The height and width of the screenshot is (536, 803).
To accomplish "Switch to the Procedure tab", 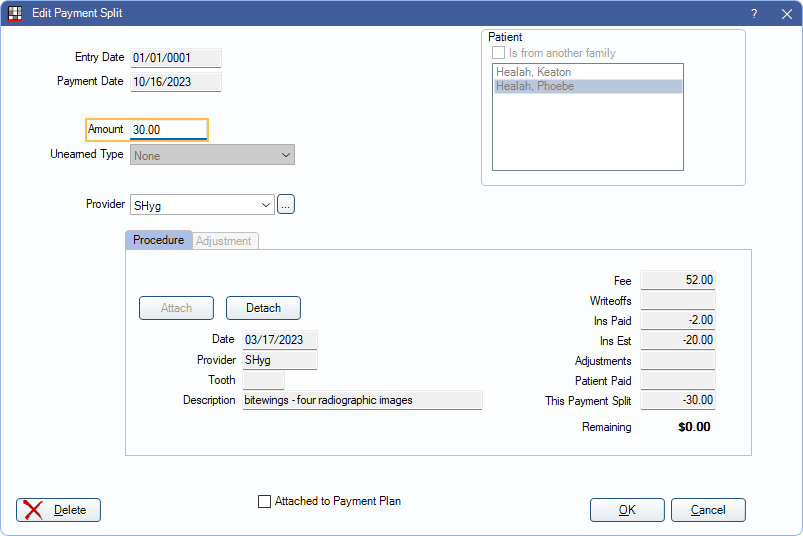I will tap(158, 240).
